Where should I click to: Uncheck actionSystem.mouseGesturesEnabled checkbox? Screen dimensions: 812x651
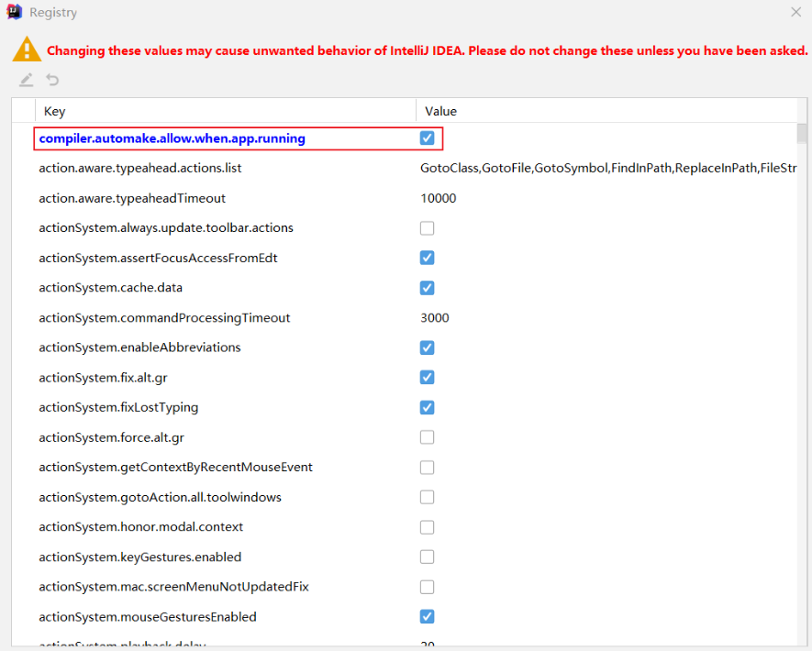(x=427, y=616)
